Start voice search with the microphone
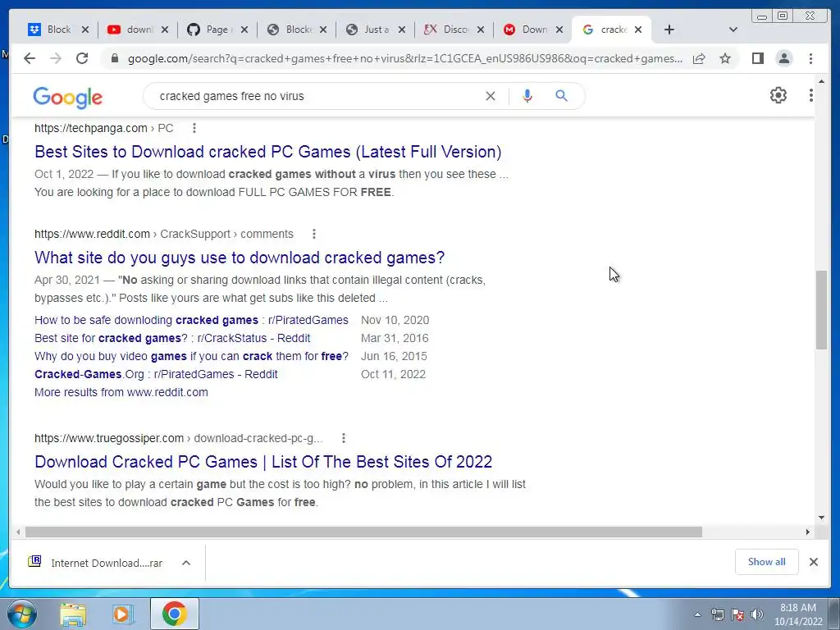Viewport: 840px width, 630px height. pyautogui.click(x=527, y=96)
